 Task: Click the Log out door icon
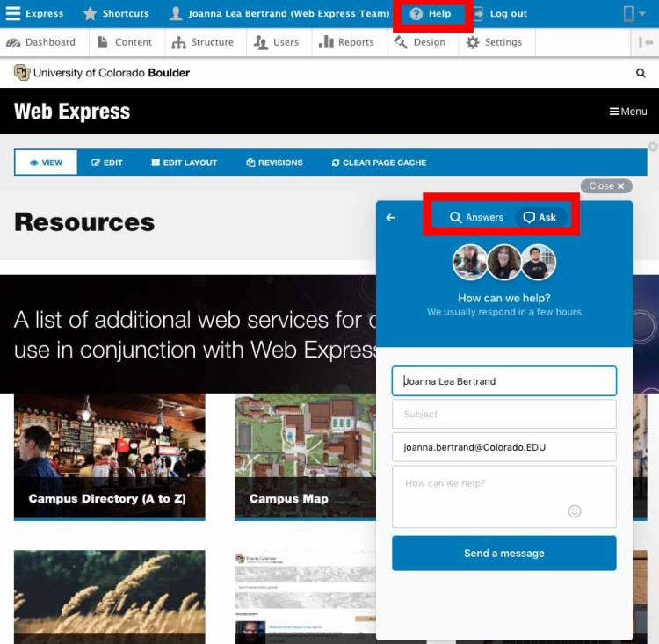click(x=479, y=13)
